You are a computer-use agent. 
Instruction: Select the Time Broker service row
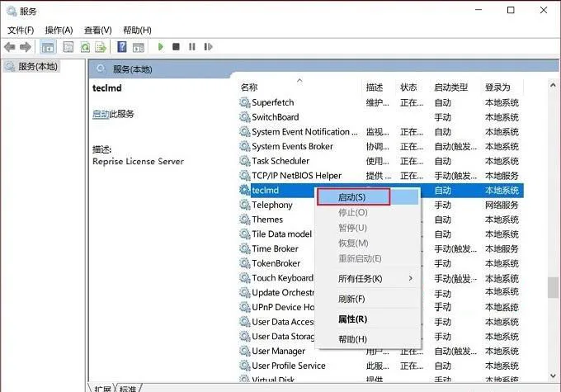379,248
